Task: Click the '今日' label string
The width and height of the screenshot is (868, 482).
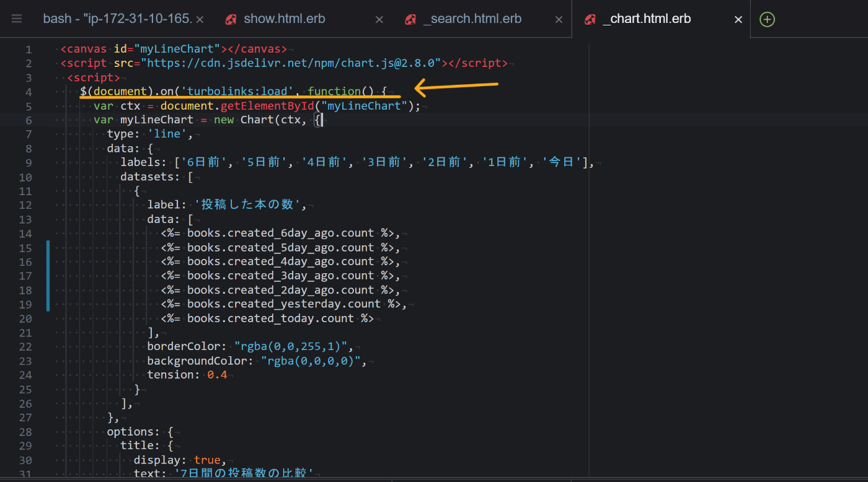Action: click(562, 163)
